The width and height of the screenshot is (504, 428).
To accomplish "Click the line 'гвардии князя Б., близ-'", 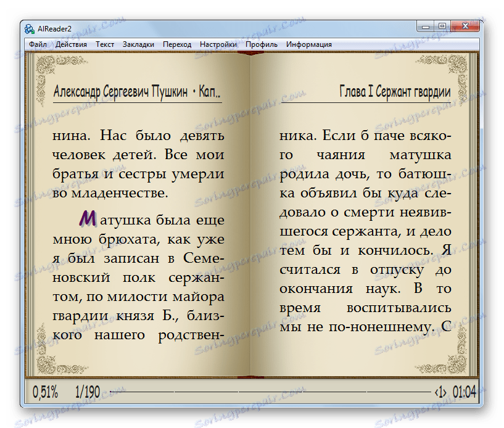I will tap(138, 316).
